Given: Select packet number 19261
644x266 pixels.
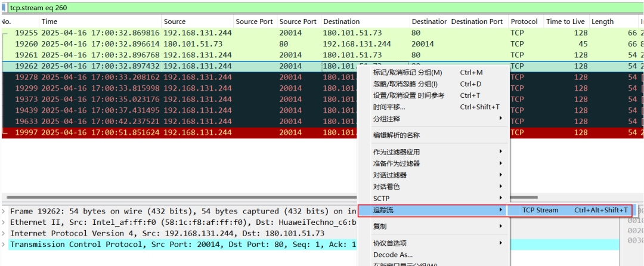Looking at the screenshot, I should 322,55.
